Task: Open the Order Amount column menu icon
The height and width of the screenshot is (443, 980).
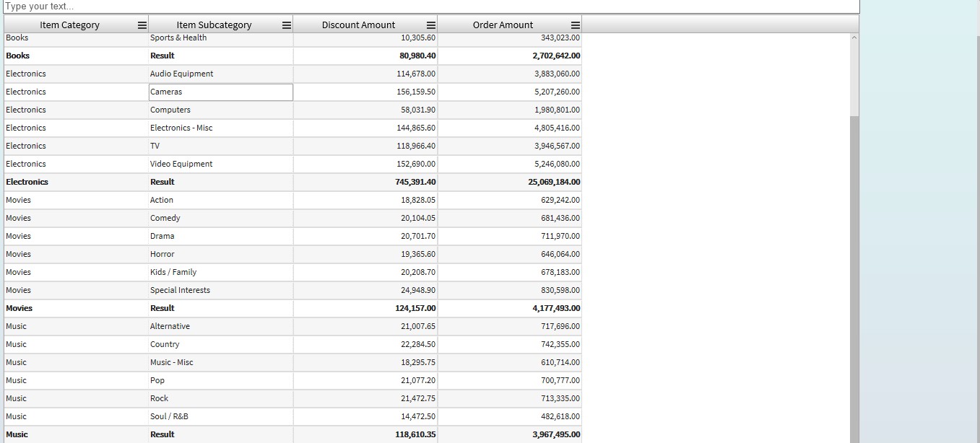Action: coord(576,25)
